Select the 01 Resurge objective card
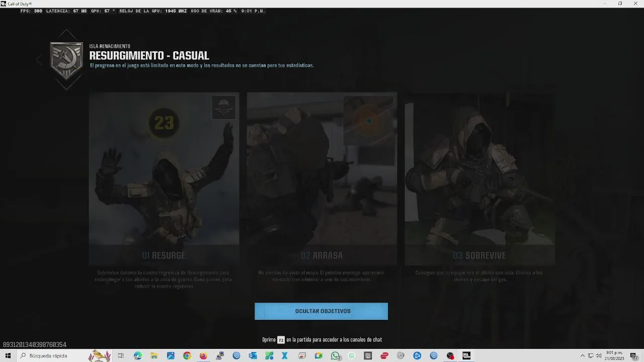 [164, 178]
